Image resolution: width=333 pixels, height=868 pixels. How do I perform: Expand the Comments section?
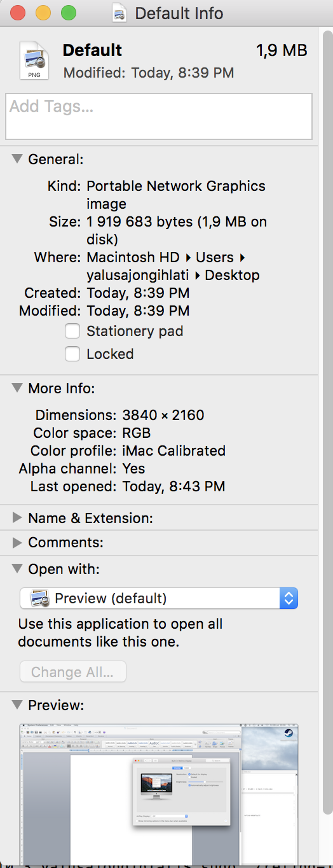coord(17,543)
